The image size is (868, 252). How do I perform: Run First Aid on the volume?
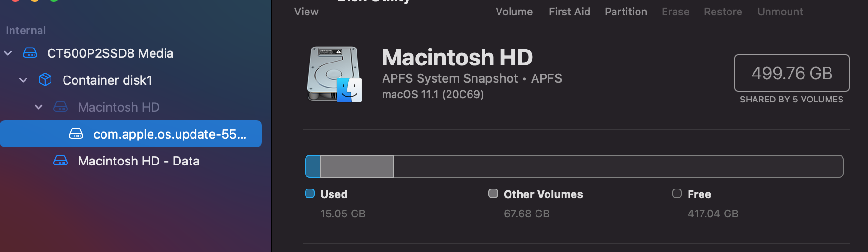coord(569,12)
